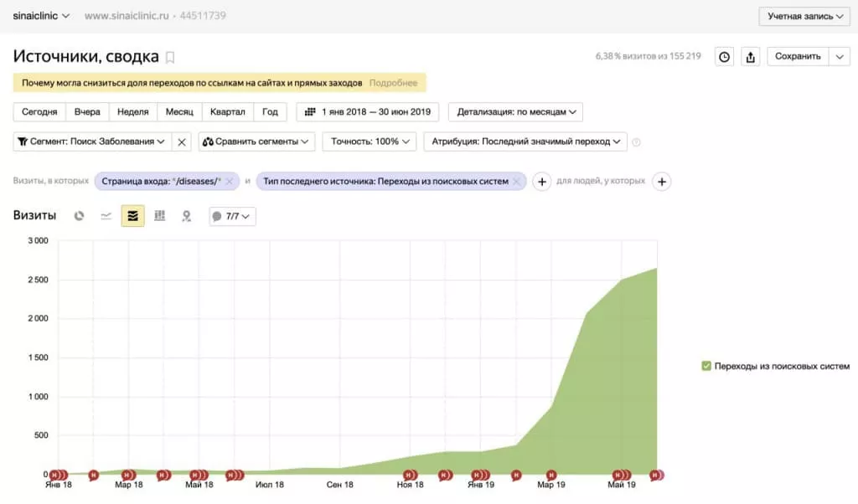This screenshot has width=858, height=504.
Task: Open the 'Атрибуция' attribution dropdown
Action: tap(525, 142)
